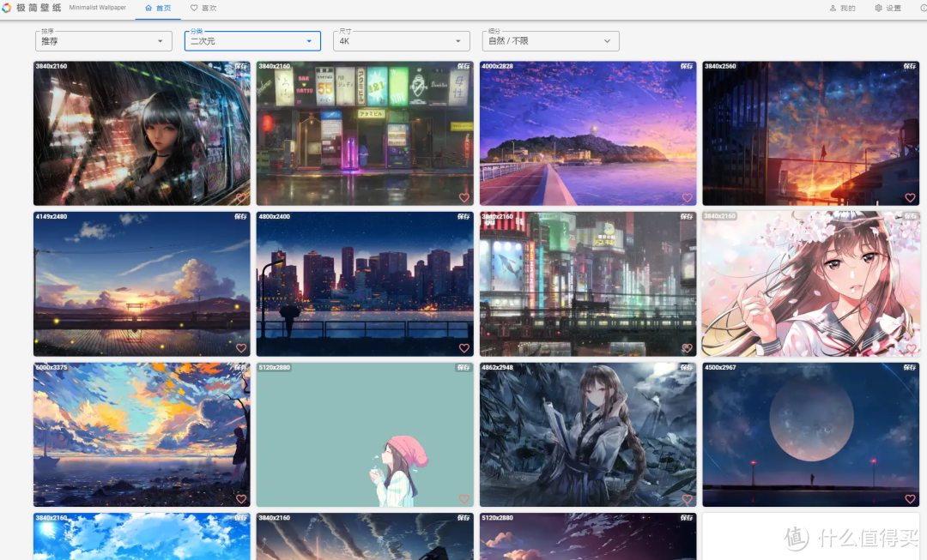Save the cherry blossom girl wallpaper
927x560 pixels.
click(x=909, y=217)
